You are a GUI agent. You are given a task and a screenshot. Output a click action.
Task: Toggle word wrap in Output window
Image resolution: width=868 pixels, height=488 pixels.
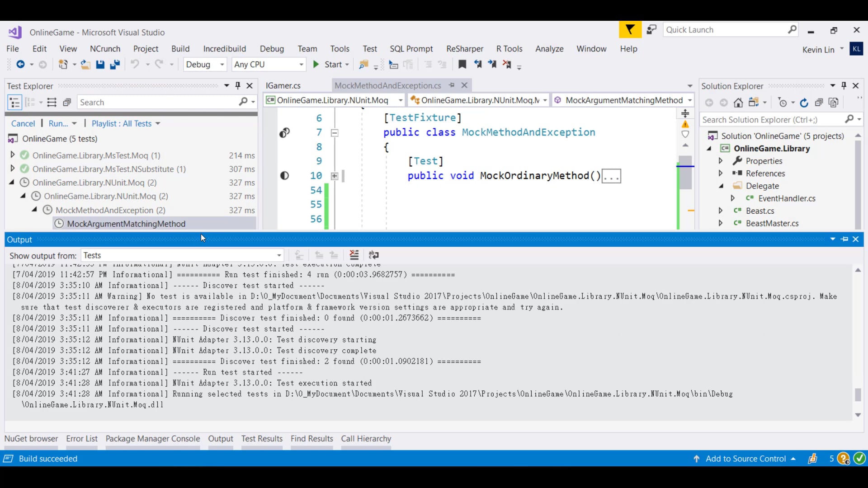(x=373, y=255)
